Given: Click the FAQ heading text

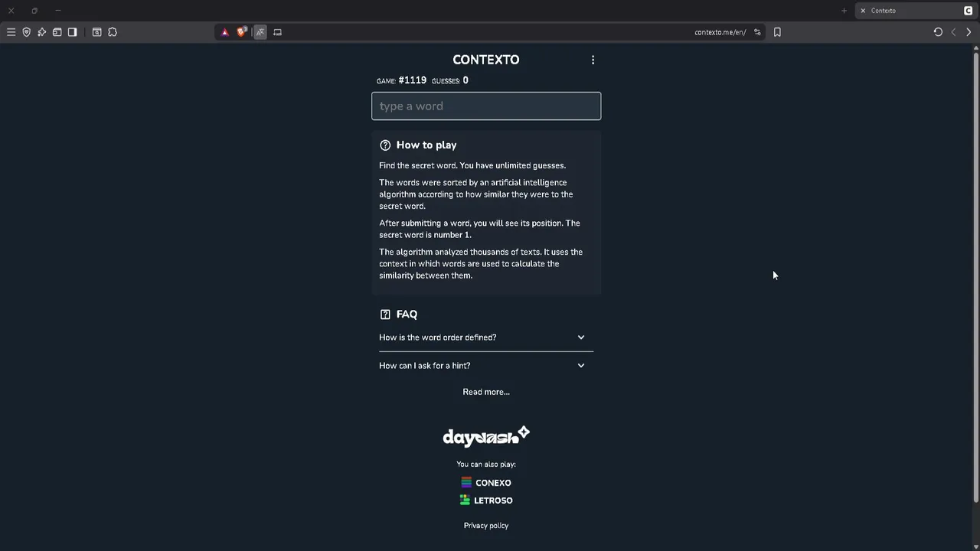Looking at the screenshot, I should tap(407, 314).
